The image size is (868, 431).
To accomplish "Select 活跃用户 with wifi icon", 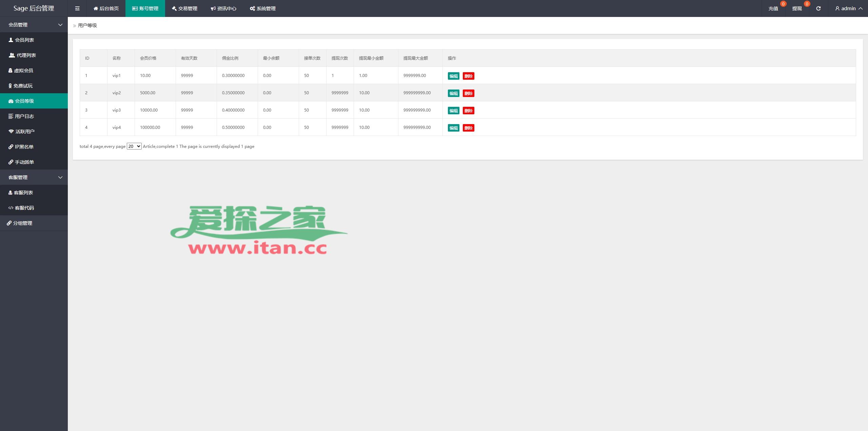I will (x=24, y=132).
